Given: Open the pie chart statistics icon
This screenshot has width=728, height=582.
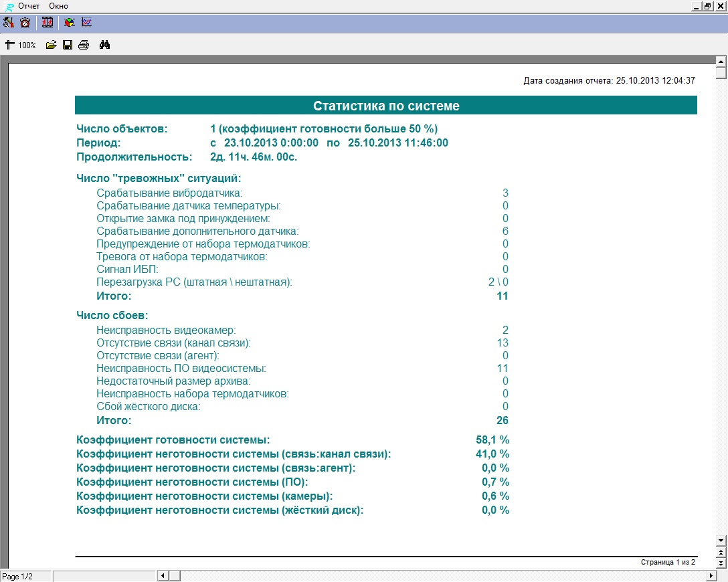Looking at the screenshot, I should click(x=69, y=22).
